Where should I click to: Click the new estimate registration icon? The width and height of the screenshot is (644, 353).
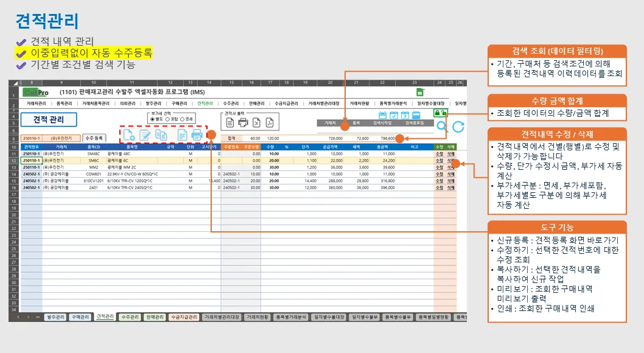point(128,136)
